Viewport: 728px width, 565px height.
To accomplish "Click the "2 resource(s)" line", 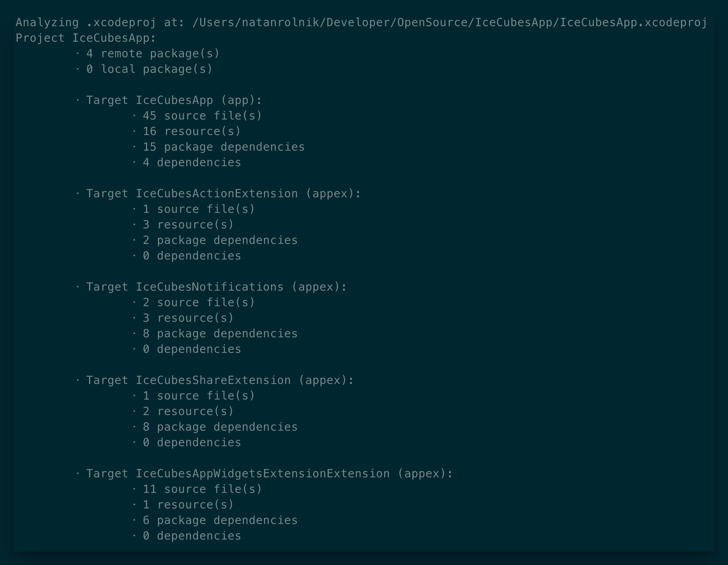I will [x=188, y=412].
